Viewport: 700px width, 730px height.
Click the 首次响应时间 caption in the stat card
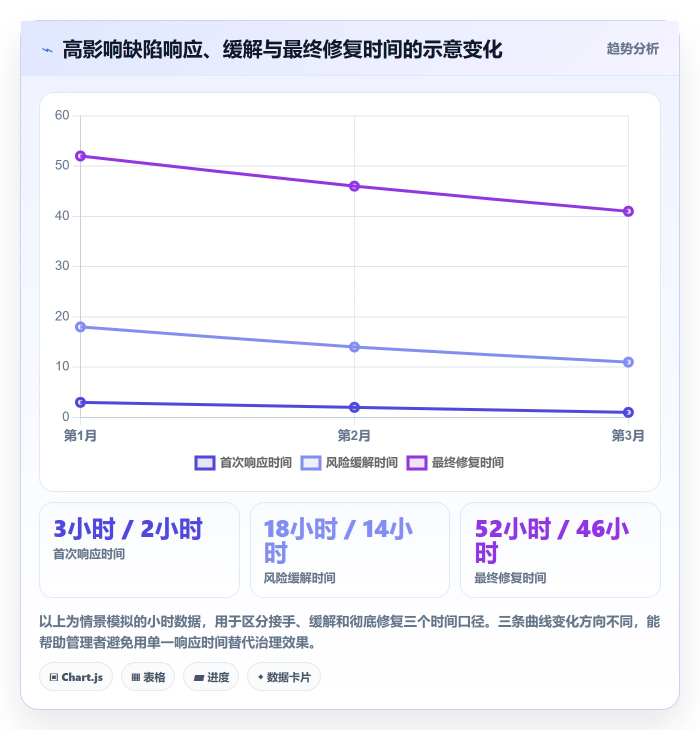point(89,554)
